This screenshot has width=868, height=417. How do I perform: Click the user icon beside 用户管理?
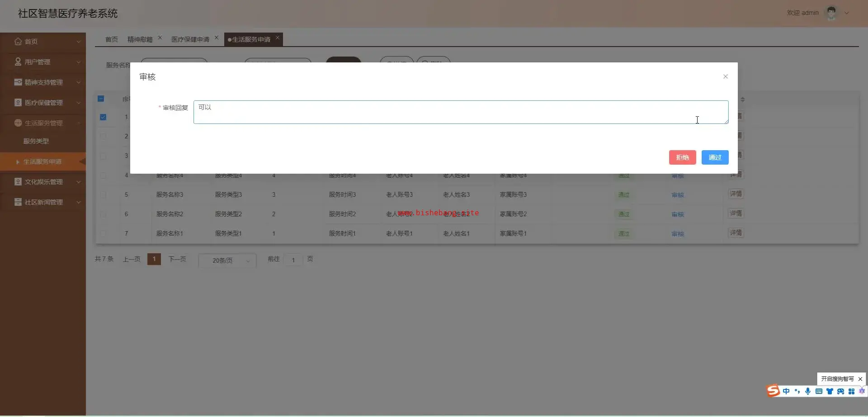[18, 62]
